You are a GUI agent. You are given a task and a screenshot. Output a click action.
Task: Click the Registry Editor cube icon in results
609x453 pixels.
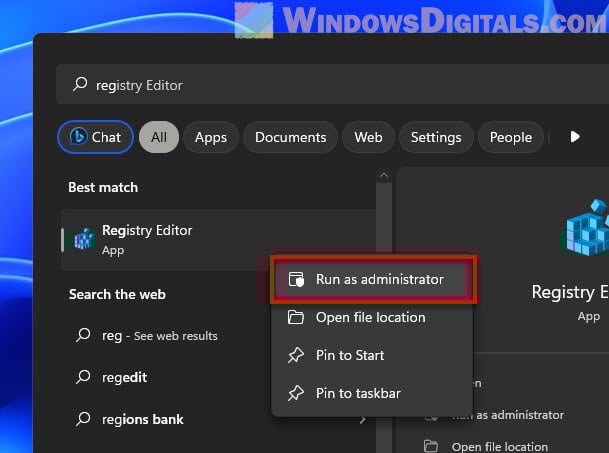tap(84, 239)
